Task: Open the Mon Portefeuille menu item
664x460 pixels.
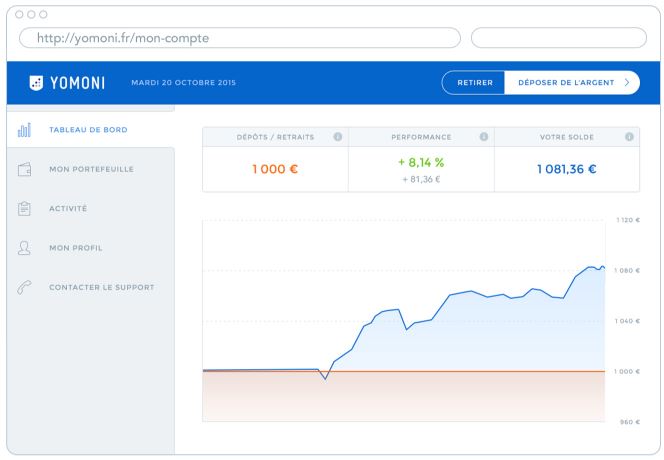Action: pos(91,169)
